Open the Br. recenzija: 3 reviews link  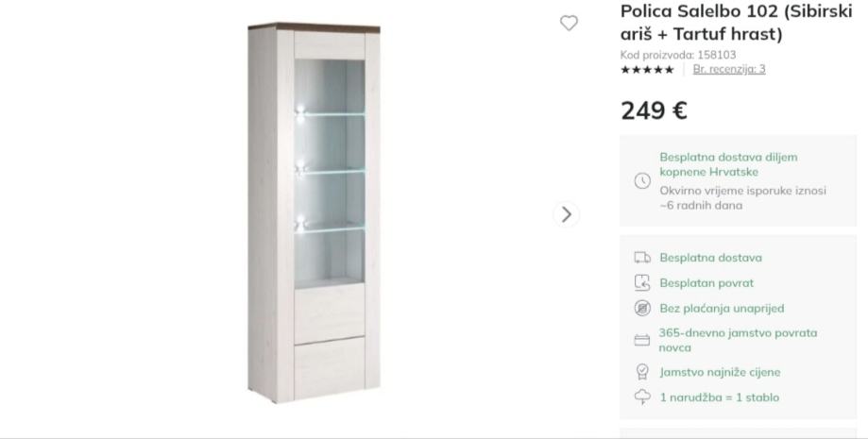click(x=729, y=69)
